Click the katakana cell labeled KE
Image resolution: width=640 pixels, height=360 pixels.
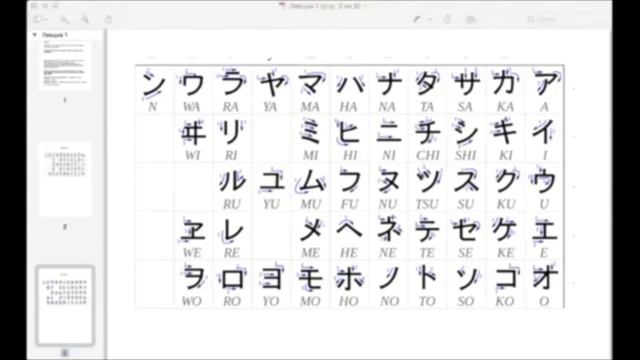[x=505, y=236]
